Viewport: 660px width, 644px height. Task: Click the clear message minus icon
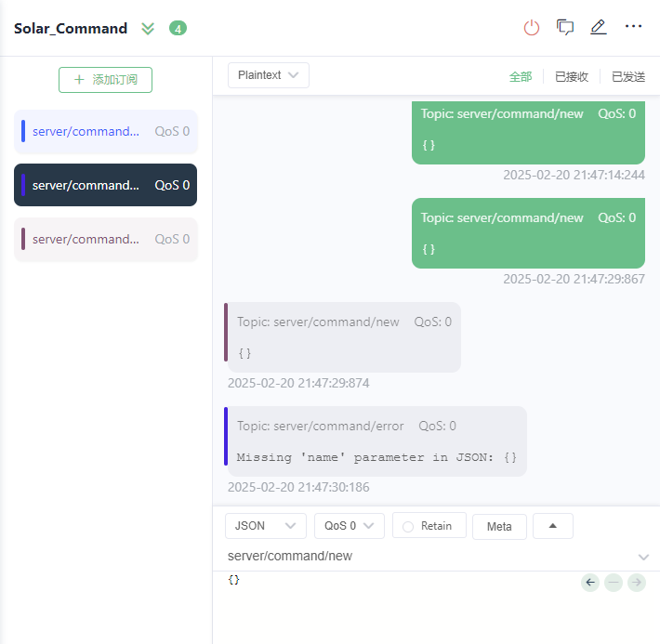point(614,583)
